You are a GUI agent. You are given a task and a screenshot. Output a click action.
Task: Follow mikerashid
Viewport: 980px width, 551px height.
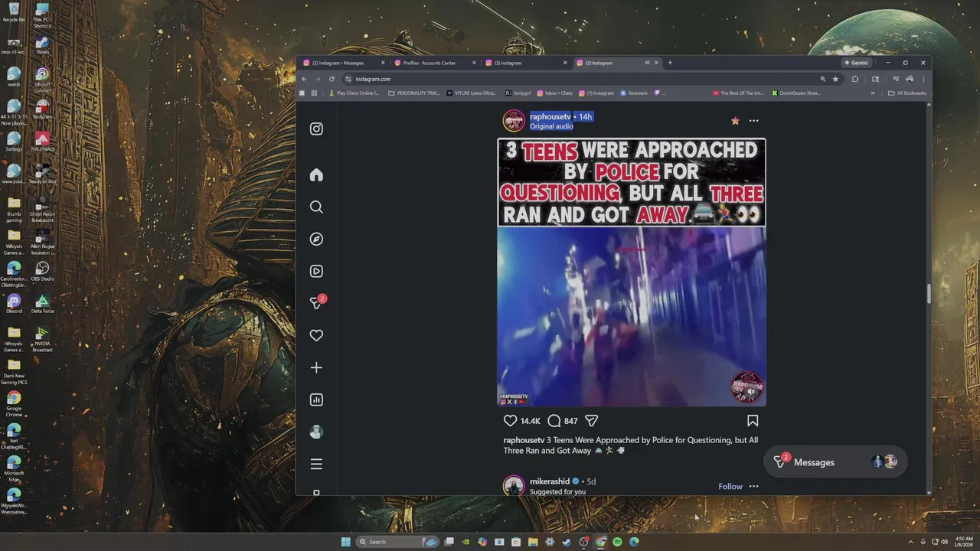(x=730, y=487)
